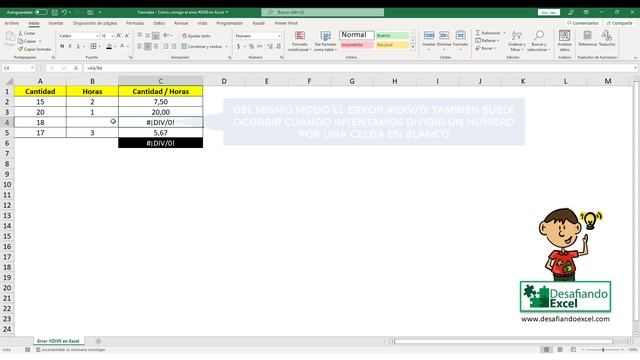
Task: Click the formula bar input
Action: [x=359, y=68]
